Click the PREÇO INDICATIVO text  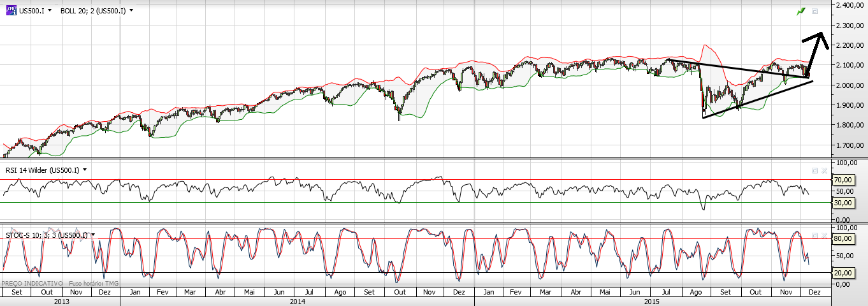(32, 284)
